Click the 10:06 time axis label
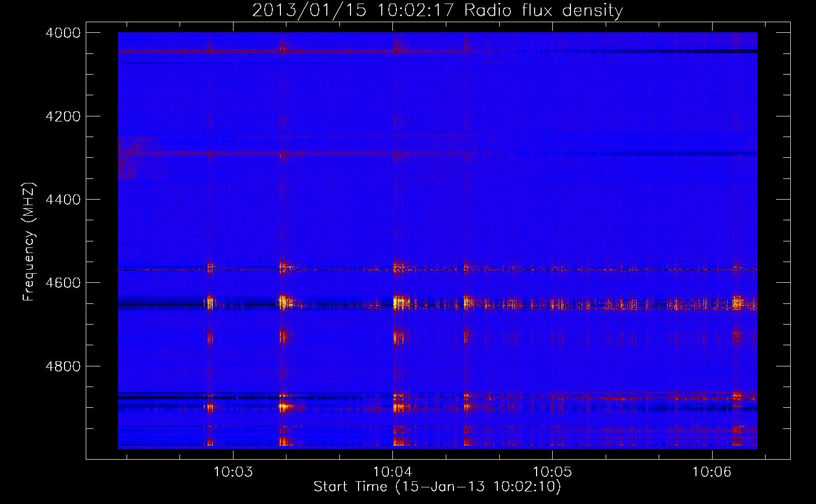This screenshot has width=816, height=504. point(712,472)
